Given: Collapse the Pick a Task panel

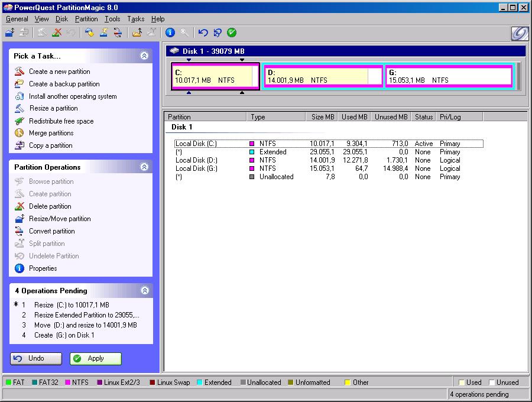Looking at the screenshot, I should pos(144,56).
